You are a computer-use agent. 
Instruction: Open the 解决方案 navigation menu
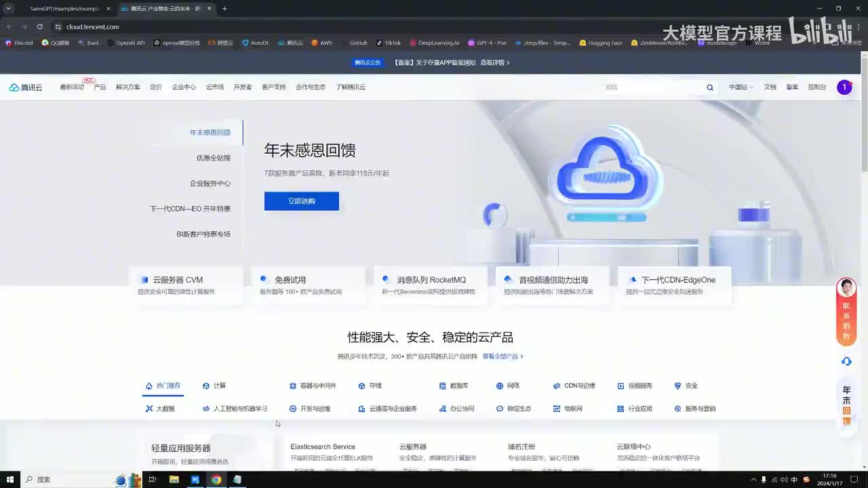click(127, 87)
